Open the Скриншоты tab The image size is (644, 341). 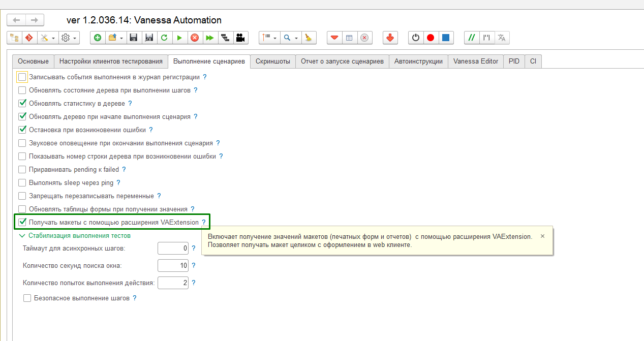[x=273, y=61]
